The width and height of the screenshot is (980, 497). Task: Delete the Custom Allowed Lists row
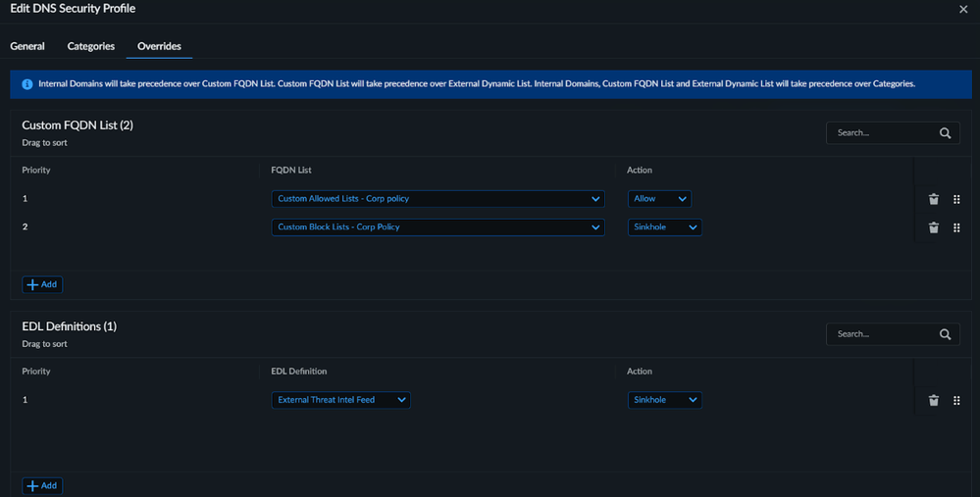tap(933, 199)
